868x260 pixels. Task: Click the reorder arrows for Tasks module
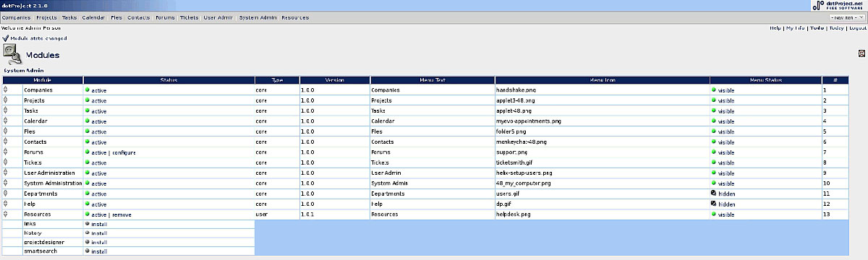6,110
